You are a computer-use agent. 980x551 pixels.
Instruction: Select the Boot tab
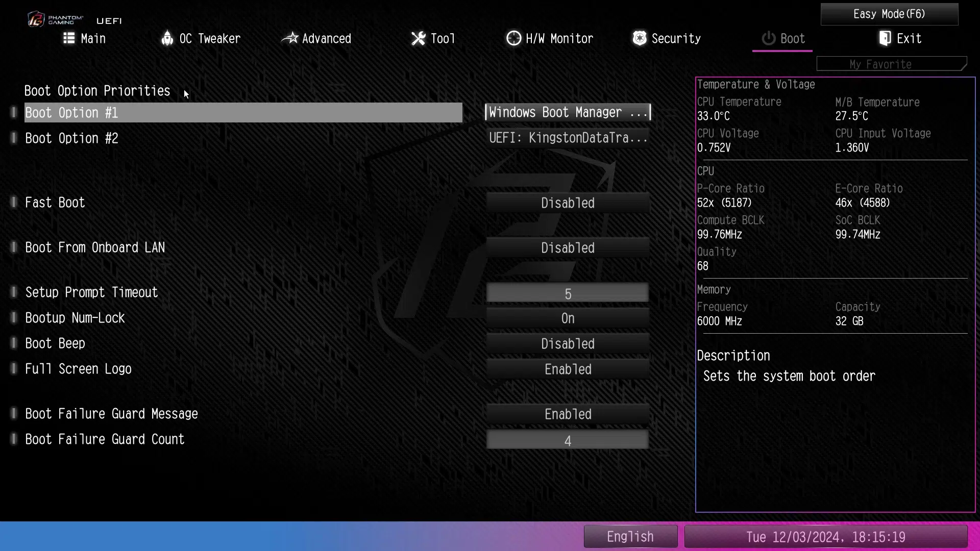783,38
